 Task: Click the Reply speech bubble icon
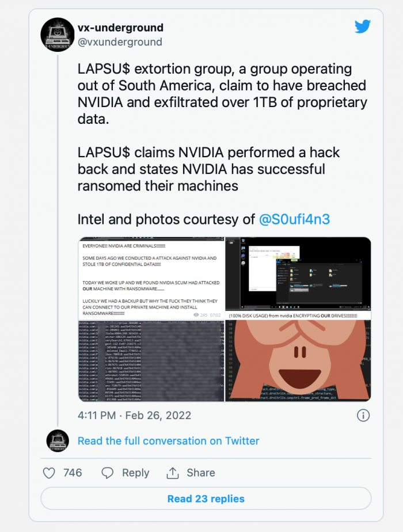[108, 473]
